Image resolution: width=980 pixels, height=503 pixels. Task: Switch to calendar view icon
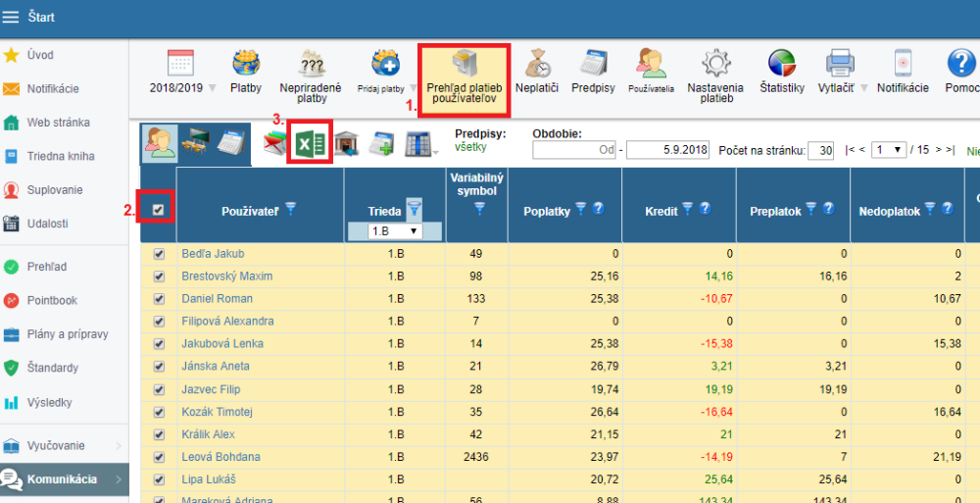[232, 144]
